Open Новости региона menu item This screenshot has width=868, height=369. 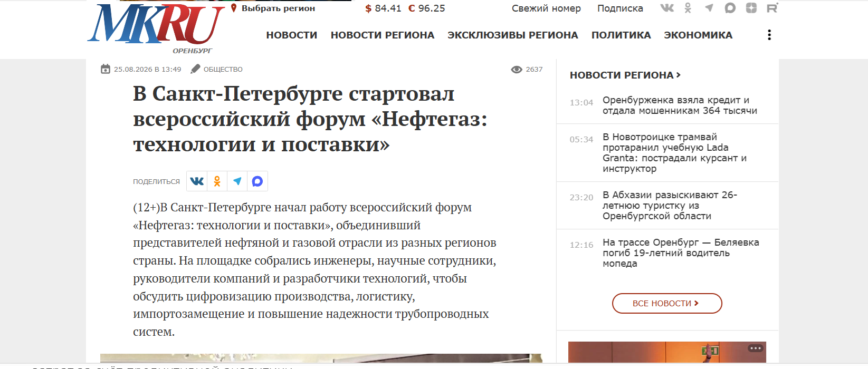(x=383, y=35)
